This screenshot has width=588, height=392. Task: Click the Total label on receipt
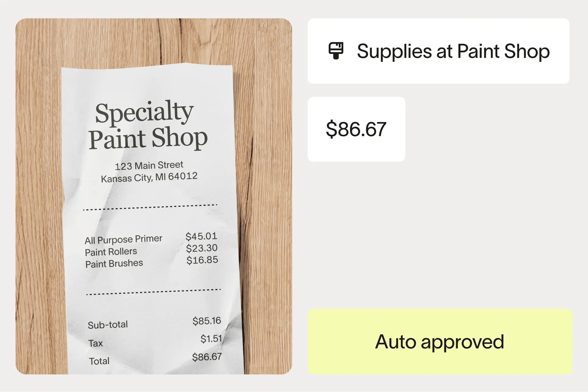pyautogui.click(x=99, y=361)
